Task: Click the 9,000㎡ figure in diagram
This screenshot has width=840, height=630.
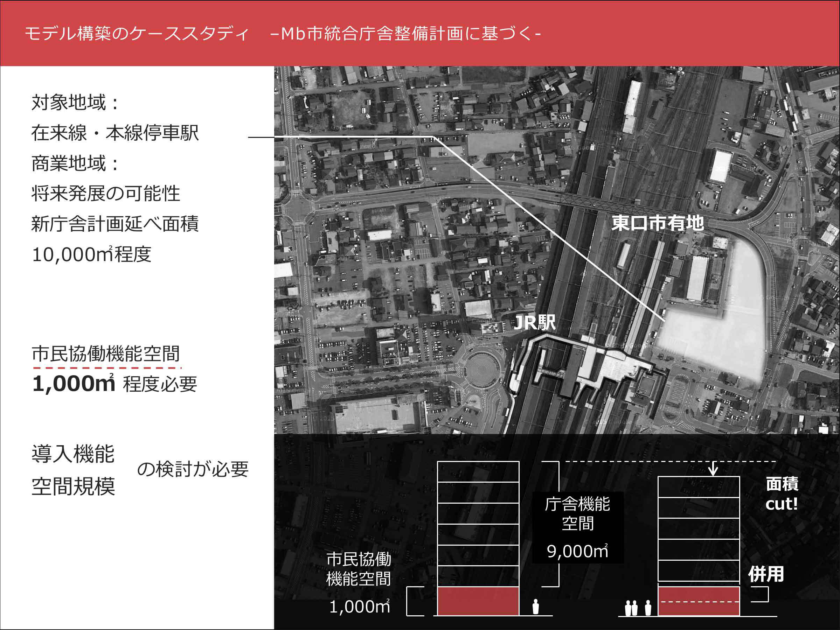Action: pyautogui.click(x=577, y=552)
